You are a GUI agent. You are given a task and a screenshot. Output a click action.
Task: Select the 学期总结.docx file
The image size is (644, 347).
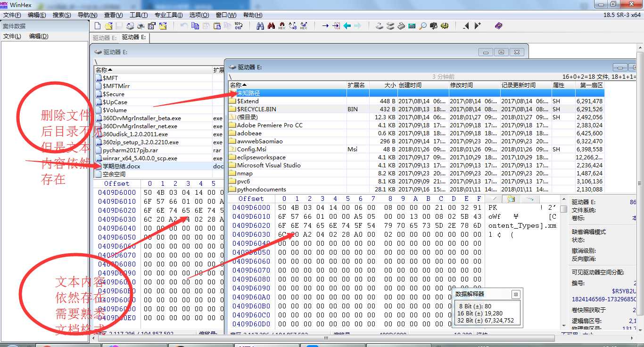click(x=122, y=166)
